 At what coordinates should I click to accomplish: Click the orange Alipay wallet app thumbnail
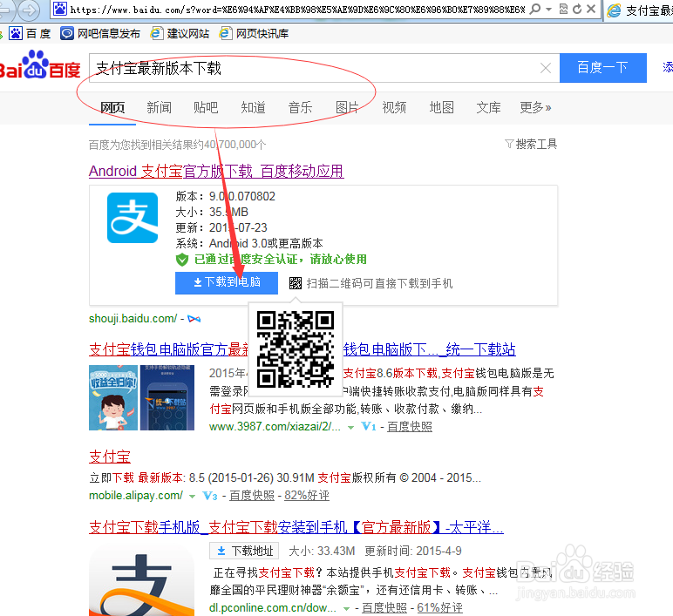[141, 579]
